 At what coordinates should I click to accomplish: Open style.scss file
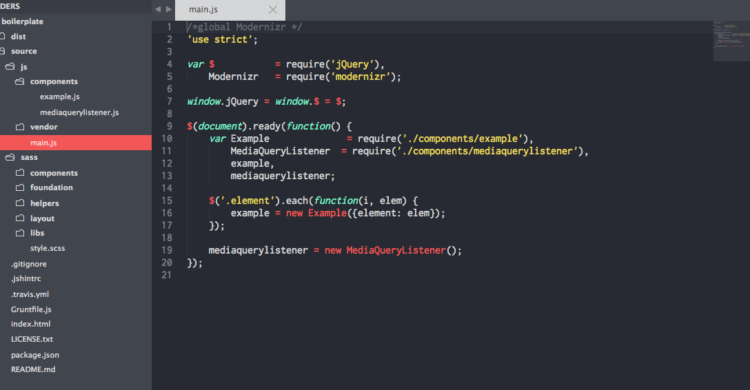tap(47, 248)
